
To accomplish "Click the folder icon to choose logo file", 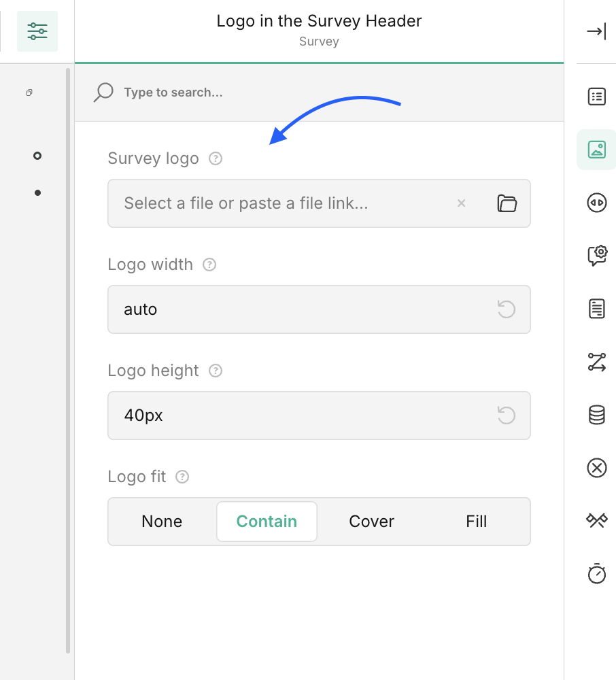I will point(507,203).
